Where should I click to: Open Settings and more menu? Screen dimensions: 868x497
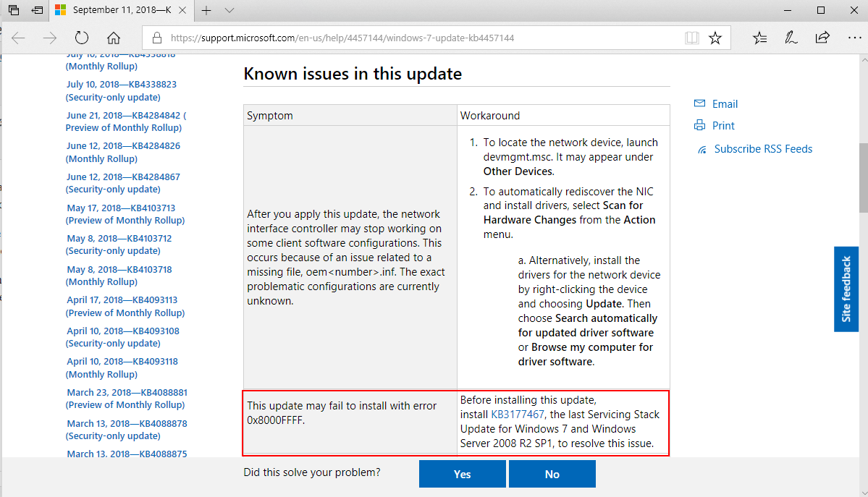click(854, 38)
